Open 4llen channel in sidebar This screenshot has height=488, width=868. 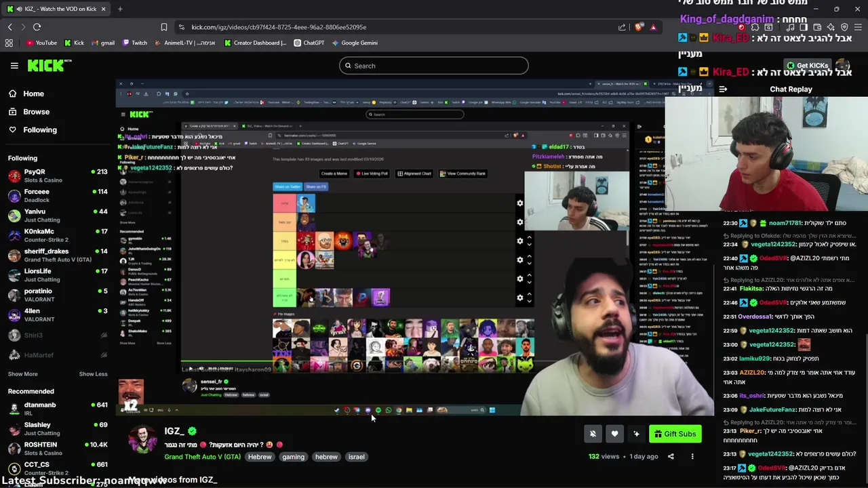[x=58, y=314]
